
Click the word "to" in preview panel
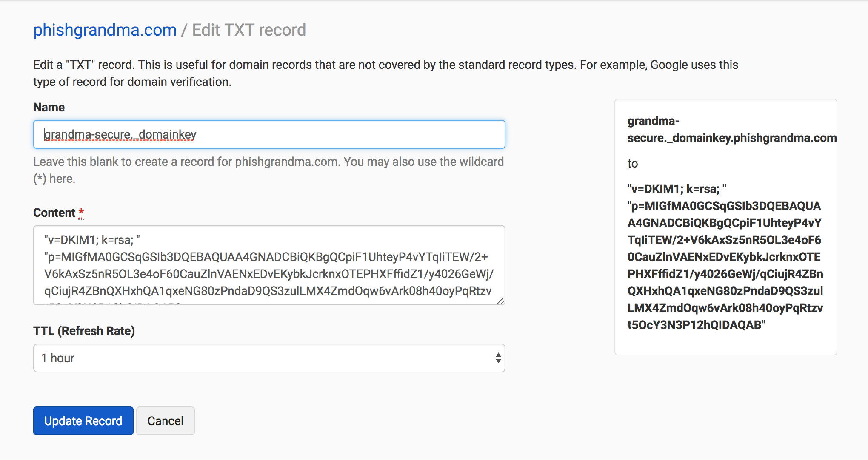click(633, 164)
